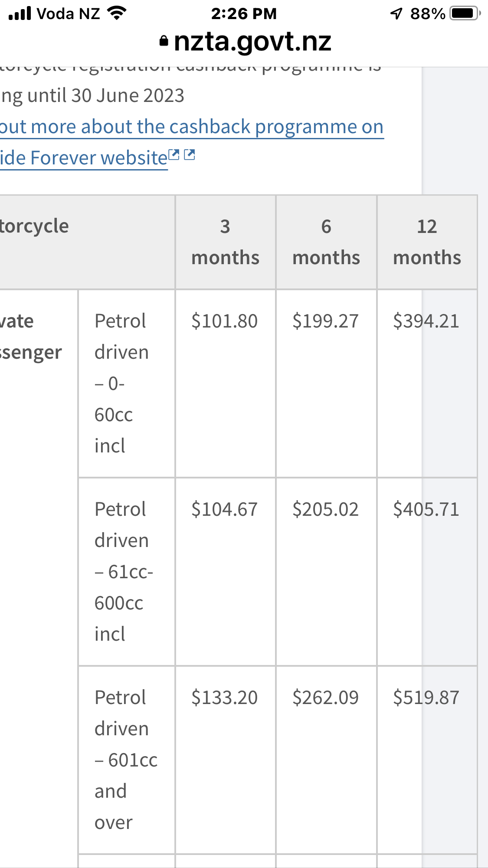Screen dimensions: 488x868
Task: Tap the cellular signal bars icon
Action: pyautogui.click(x=20, y=13)
